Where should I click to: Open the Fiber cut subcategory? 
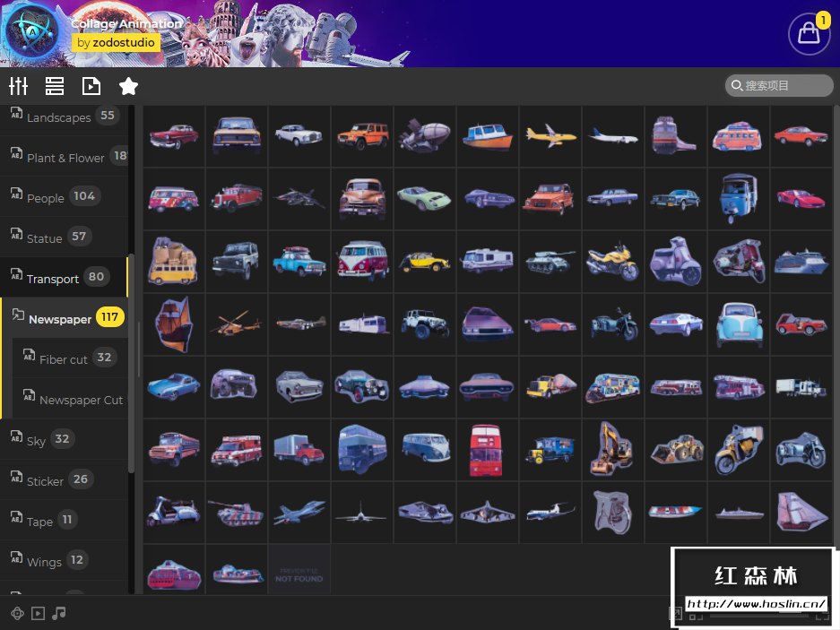(71, 358)
